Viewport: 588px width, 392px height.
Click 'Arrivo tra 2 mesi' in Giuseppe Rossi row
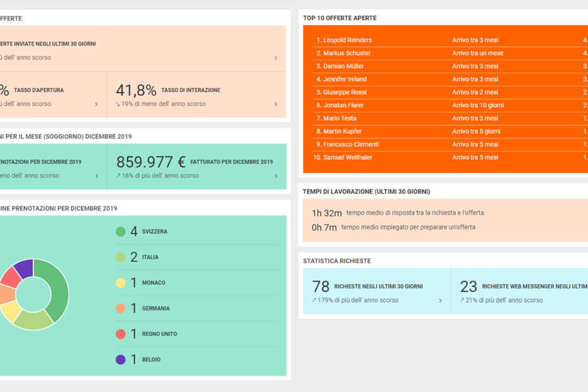475,92
